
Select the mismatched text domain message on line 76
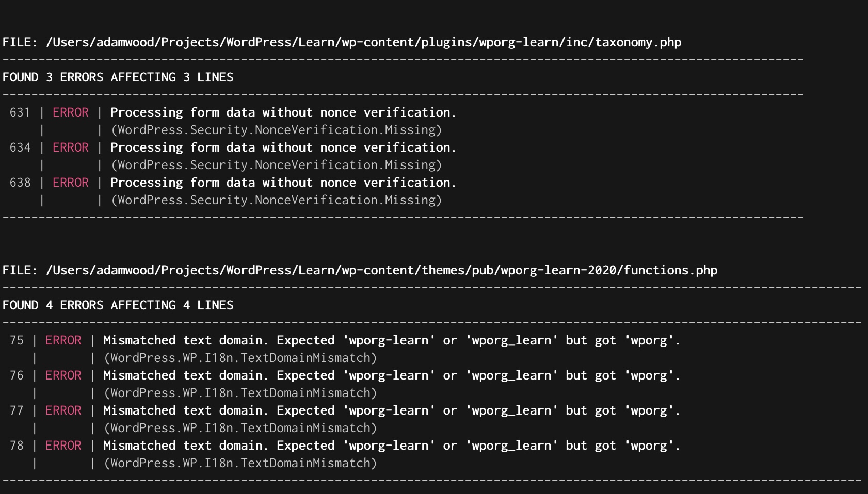392,375
